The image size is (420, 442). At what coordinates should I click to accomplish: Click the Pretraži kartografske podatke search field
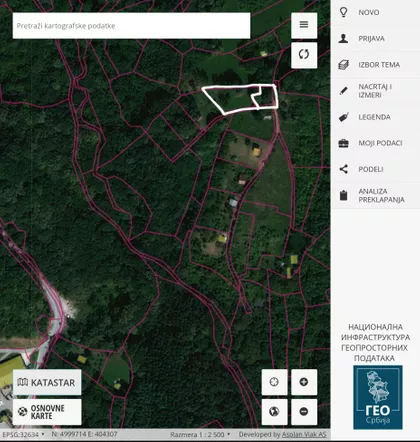tap(131, 26)
